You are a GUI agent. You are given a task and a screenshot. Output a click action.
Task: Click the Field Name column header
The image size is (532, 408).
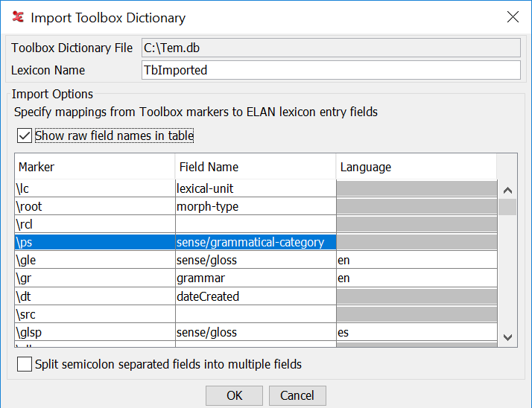255,167
